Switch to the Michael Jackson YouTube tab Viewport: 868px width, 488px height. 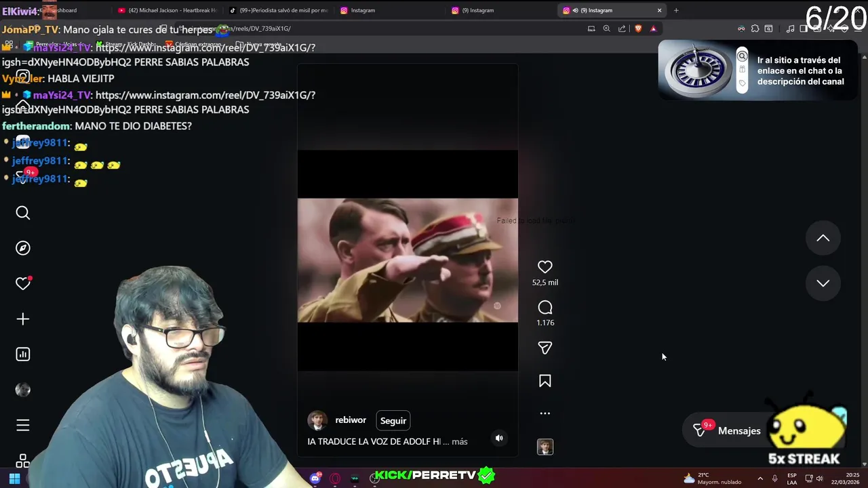click(x=167, y=10)
